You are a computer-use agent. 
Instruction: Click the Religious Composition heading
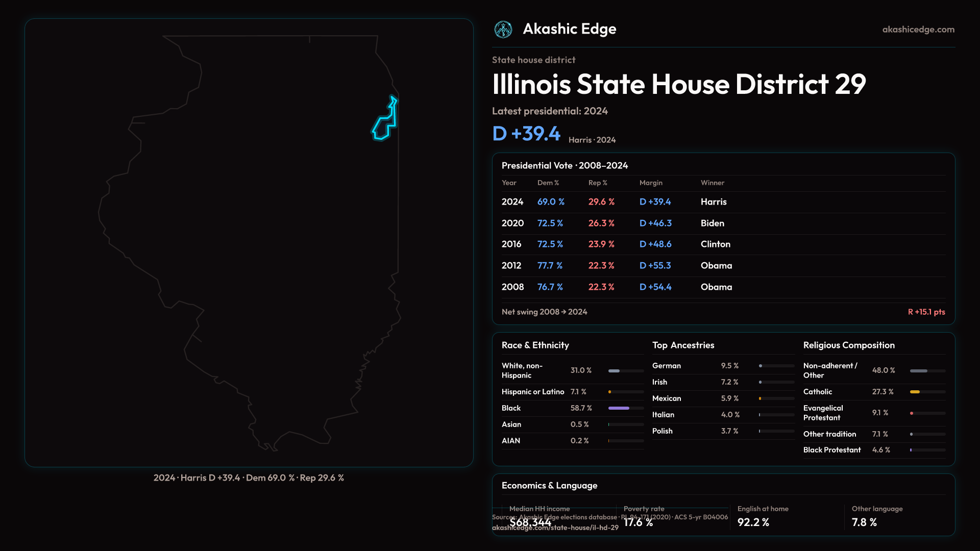pyautogui.click(x=848, y=345)
